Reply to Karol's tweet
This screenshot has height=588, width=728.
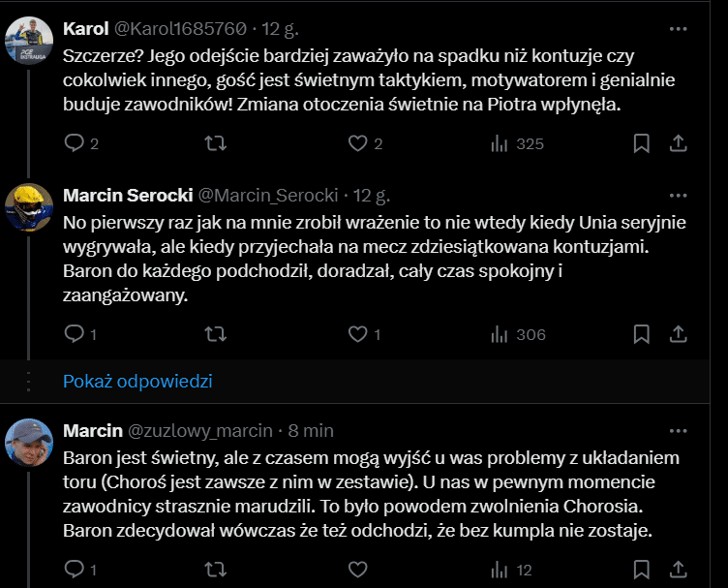(76, 143)
